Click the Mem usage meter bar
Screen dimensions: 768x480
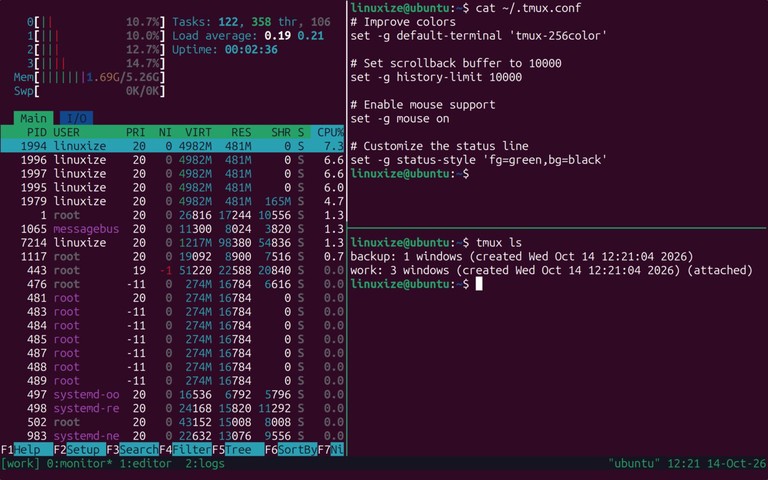coord(89,77)
